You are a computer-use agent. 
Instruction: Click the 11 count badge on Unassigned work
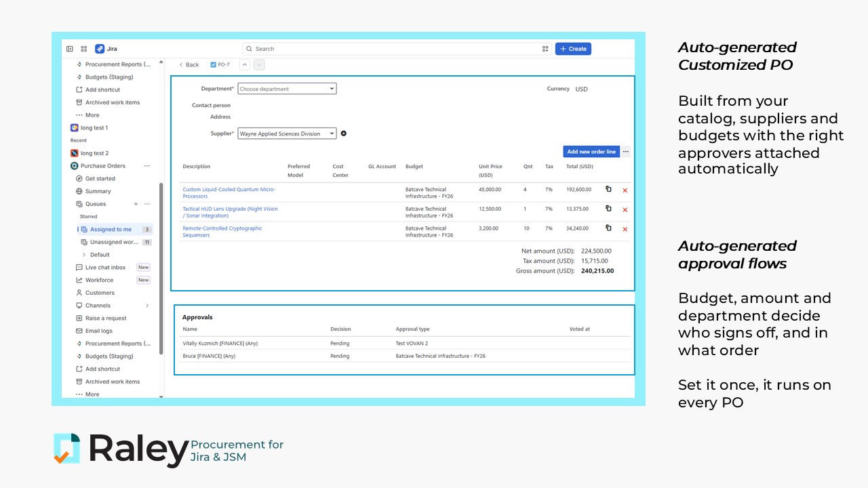click(x=146, y=242)
